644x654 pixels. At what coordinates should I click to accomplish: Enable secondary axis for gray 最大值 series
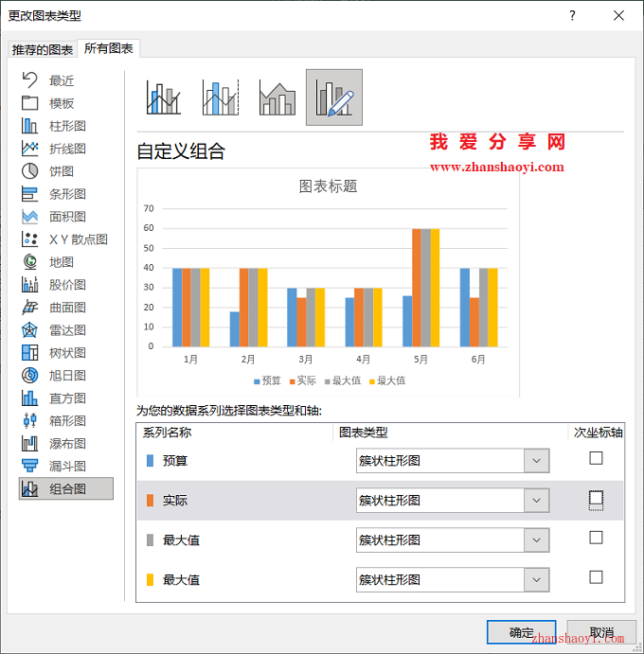[596, 538]
